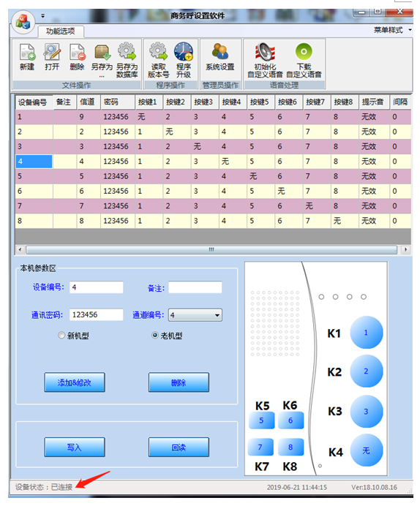
Task: Click the 写入 write button
Action: pos(75,448)
